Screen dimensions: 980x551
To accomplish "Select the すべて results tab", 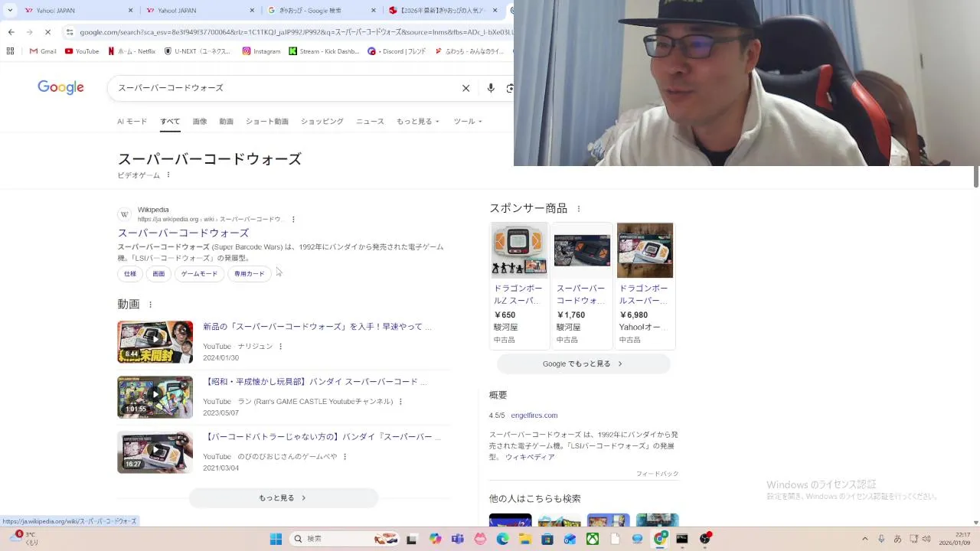I will pyautogui.click(x=170, y=122).
